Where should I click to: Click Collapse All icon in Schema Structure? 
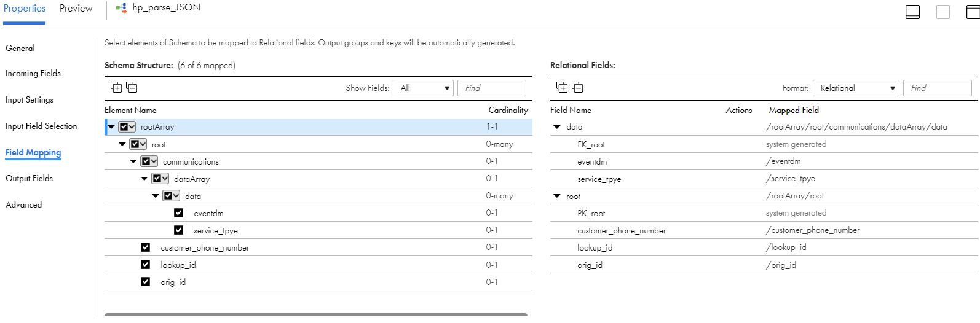click(x=132, y=88)
